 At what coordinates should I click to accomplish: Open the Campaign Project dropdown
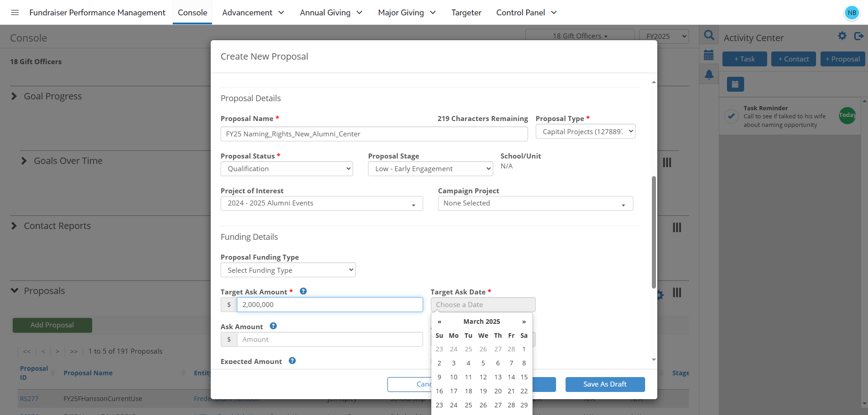(x=535, y=203)
